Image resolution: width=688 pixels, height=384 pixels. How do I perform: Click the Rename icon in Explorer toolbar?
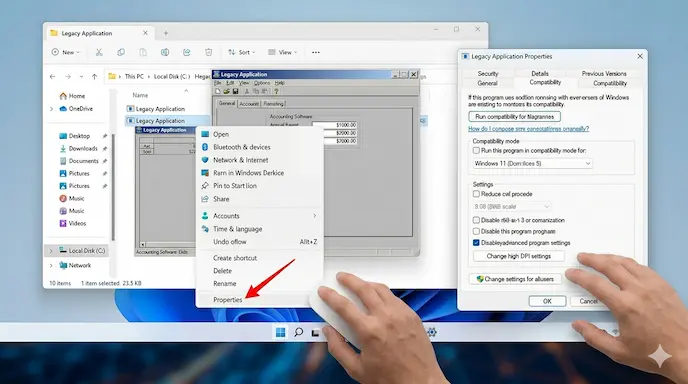tap(165, 52)
